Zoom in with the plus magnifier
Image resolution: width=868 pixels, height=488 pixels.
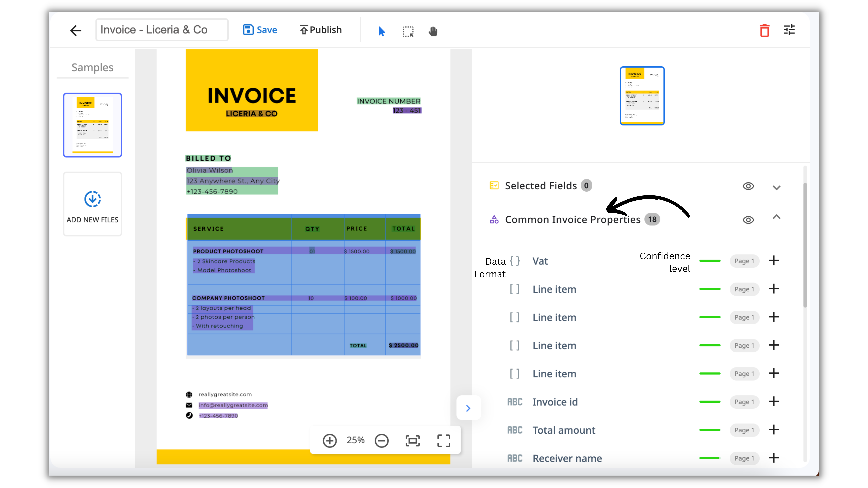point(330,441)
